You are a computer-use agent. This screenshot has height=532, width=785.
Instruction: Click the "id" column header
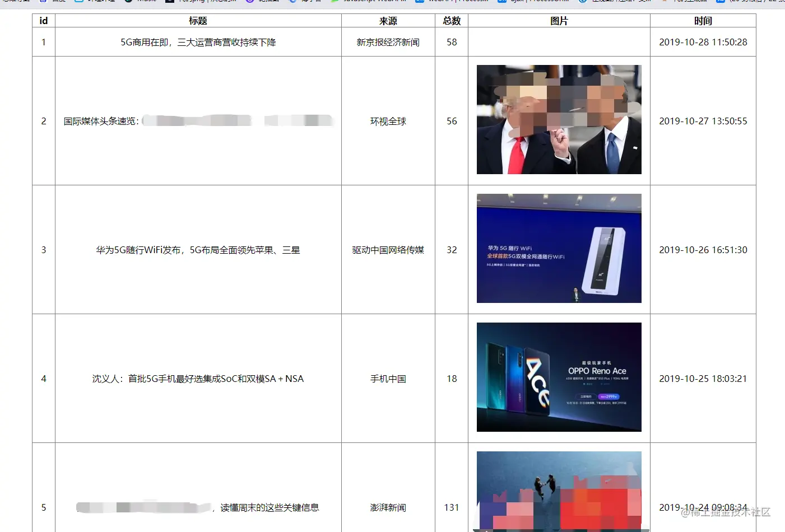[44, 21]
